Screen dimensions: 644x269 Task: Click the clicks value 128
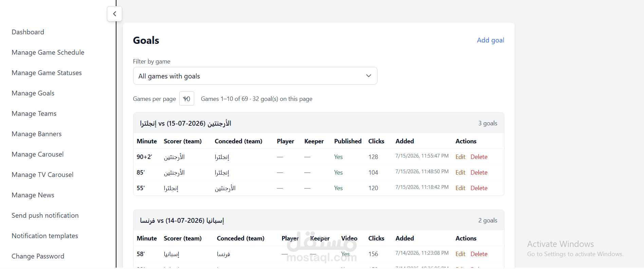(373, 157)
